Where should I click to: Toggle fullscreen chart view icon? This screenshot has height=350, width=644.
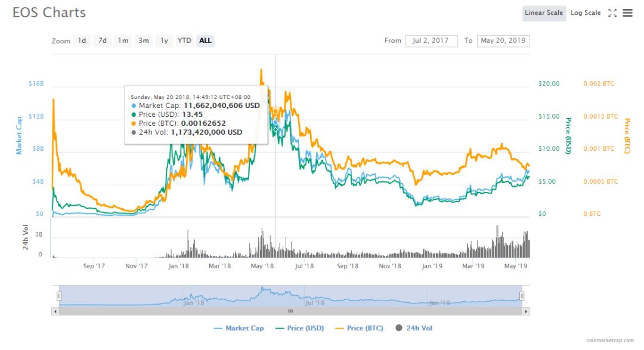[x=612, y=13]
